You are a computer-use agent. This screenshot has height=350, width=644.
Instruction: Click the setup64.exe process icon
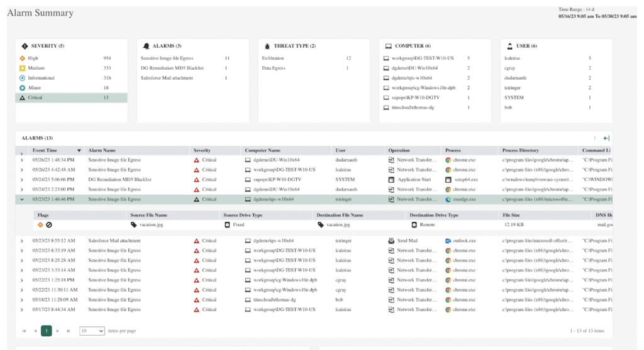click(448, 180)
